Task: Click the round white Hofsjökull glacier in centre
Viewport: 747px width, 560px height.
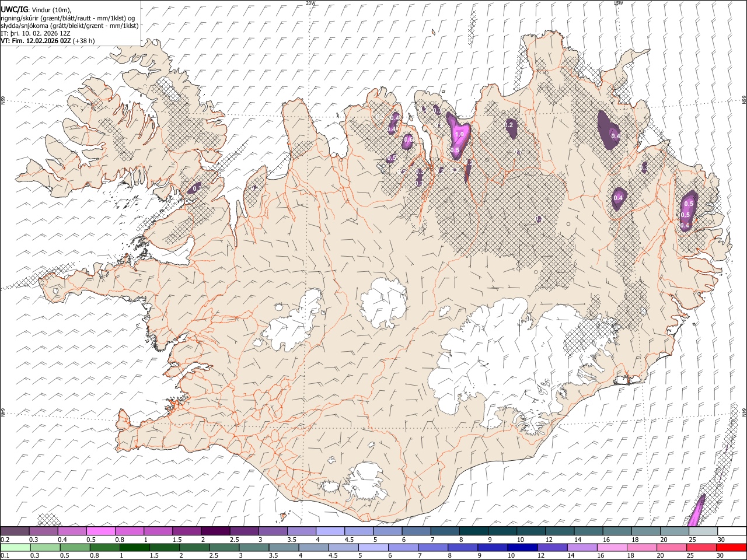Action: [x=383, y=302]
